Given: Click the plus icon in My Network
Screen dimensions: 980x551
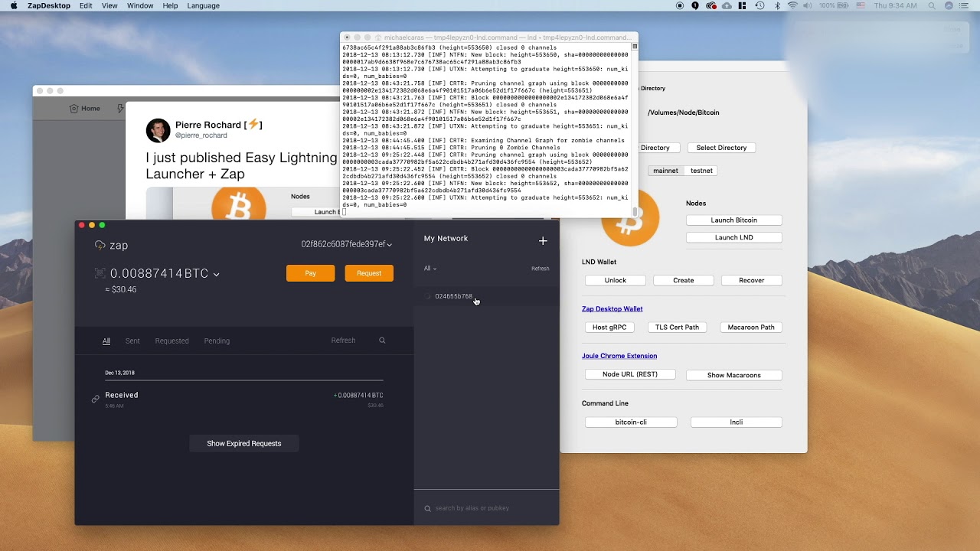Looking at the screenshot, I should click(x=543, y=241).
